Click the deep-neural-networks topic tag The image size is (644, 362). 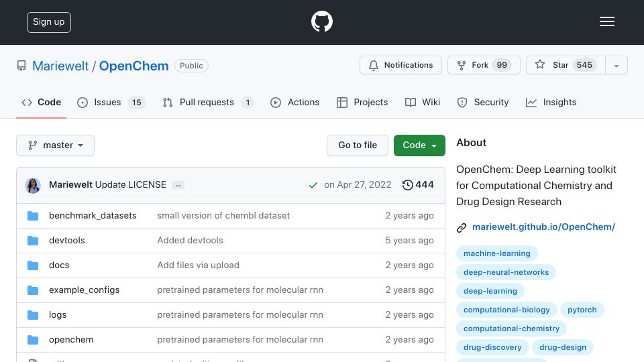pyautogui.click(x=506, y=272)
